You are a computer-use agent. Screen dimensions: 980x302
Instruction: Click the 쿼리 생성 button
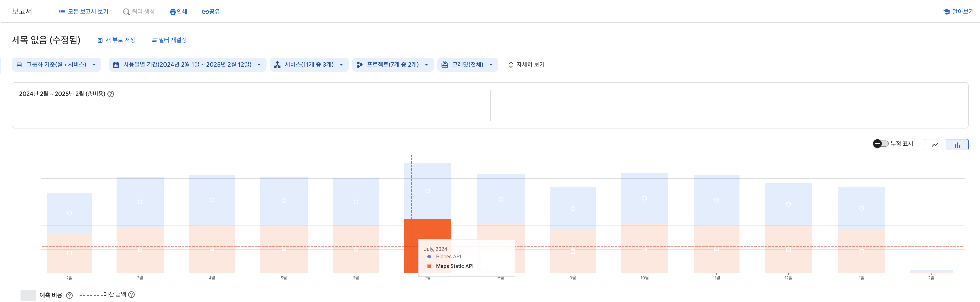pyautogui.click(x=139, y=12)
